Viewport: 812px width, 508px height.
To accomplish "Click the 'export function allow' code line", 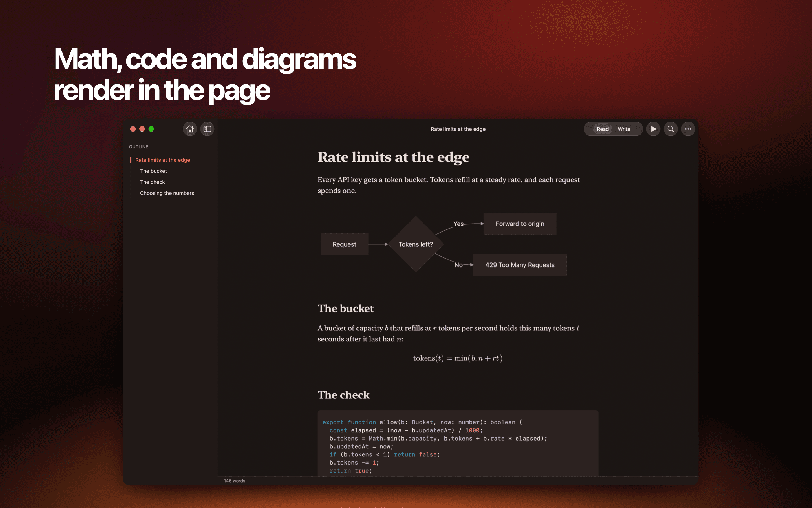I will [422, 422].
